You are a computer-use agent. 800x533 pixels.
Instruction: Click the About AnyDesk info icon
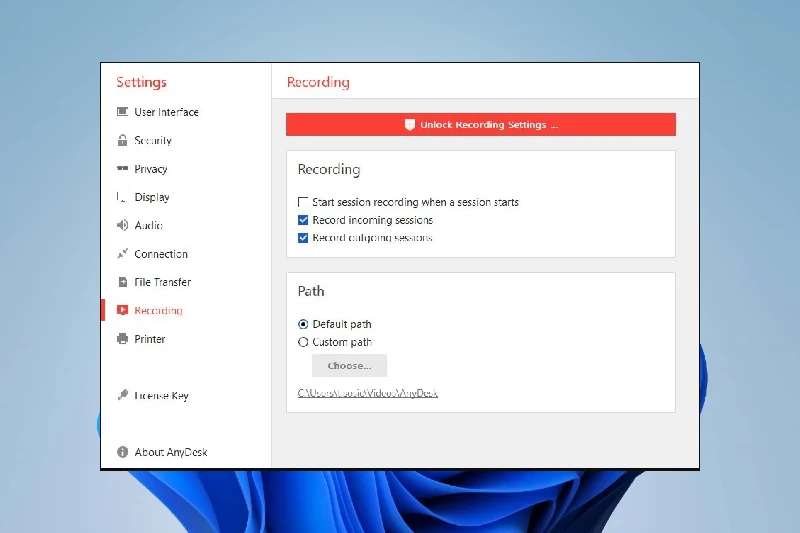tap(122, 452)
